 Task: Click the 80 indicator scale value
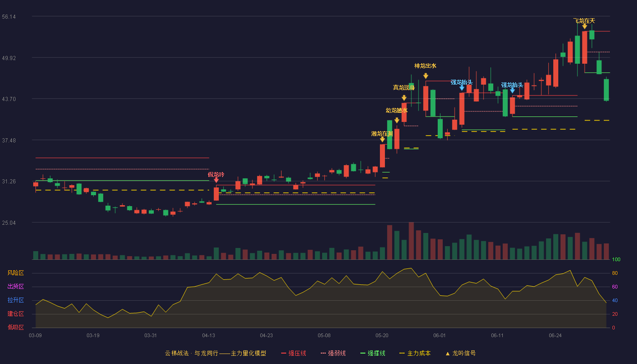tap(615, 273)
